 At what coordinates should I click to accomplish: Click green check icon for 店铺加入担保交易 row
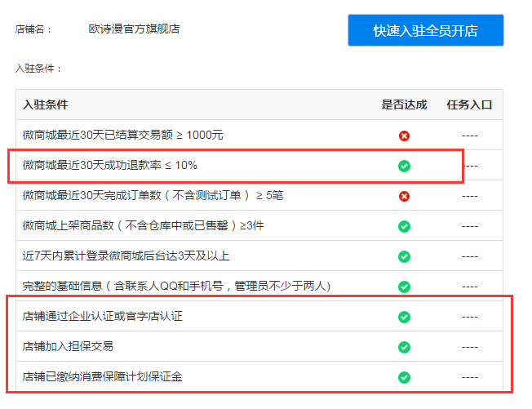pyautogui.click(x=404, y=347)
